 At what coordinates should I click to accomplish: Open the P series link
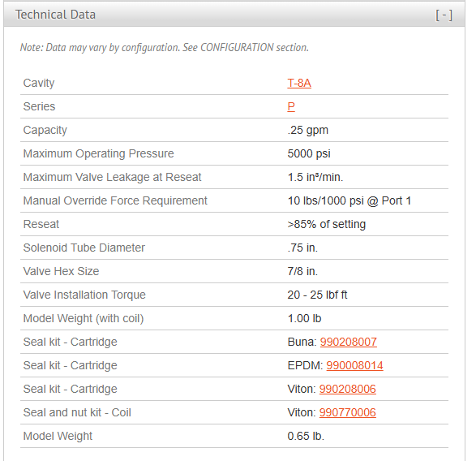291,106
